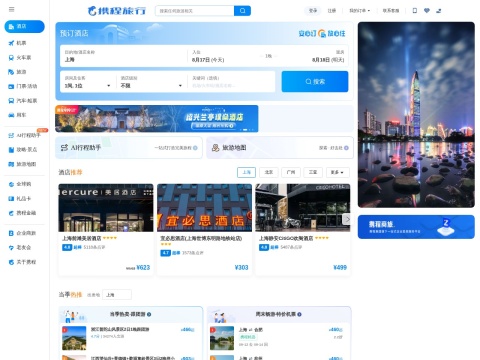
Task: Select the 酒店 hotel icon in sidebar
Action: [x=11, y=26]
